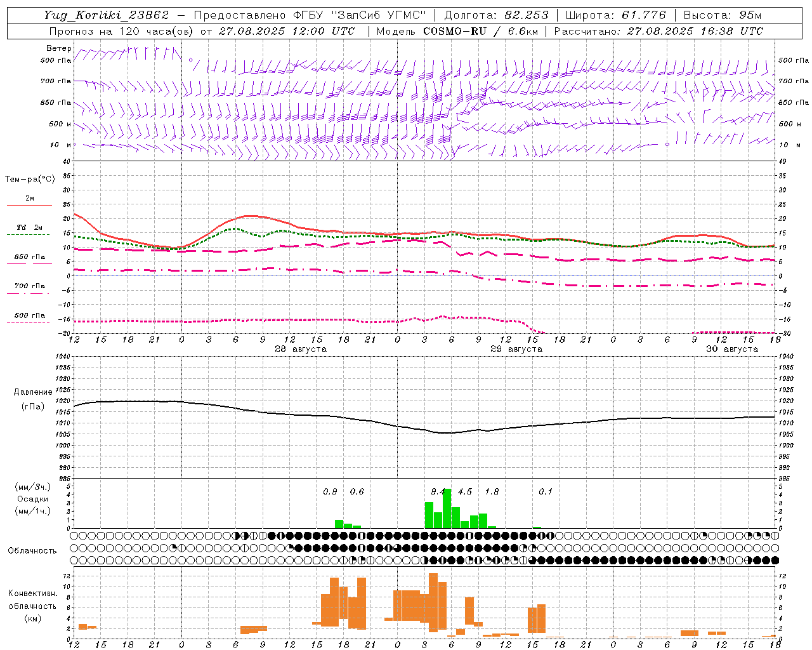This screenshot has height=650, width=812.
Task: Click the 4.5 precipitation total value
Action: pos(465,492)
